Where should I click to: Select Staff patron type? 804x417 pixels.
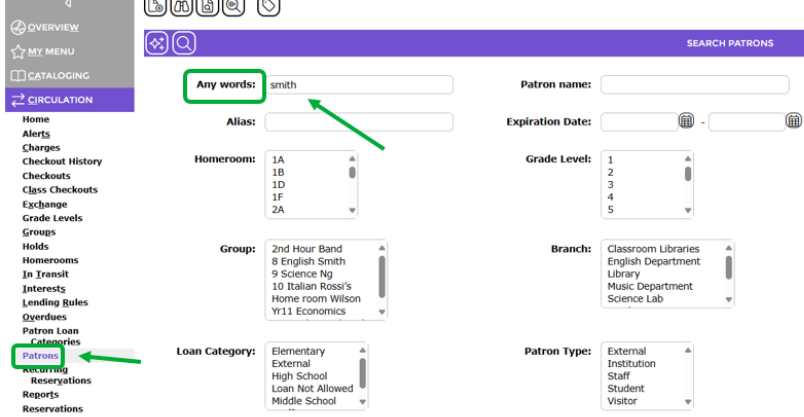pos(618,376)
